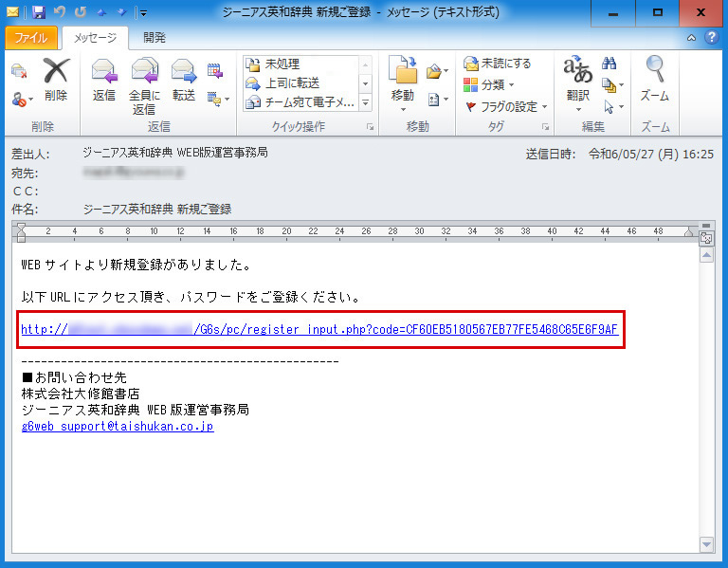Mark message as unread with 未読にする
The width and height of the screenshot is (728, 568).
click(x=498, y=64)
